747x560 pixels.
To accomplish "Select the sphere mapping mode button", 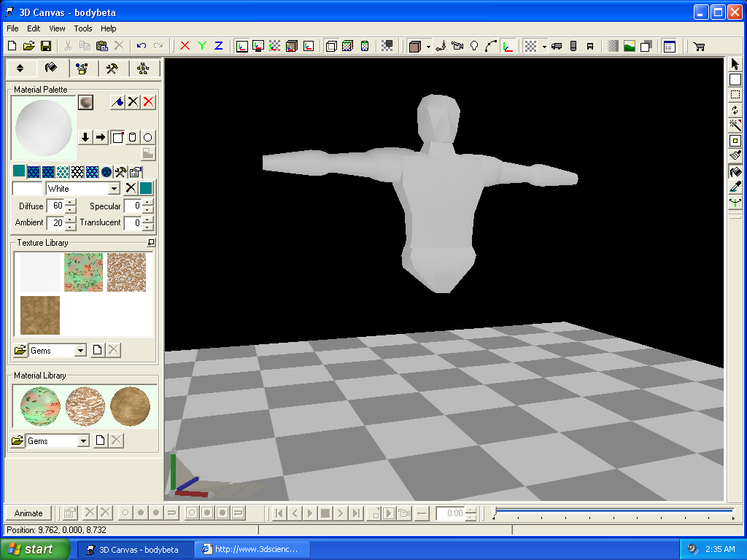I will [147, 137].
